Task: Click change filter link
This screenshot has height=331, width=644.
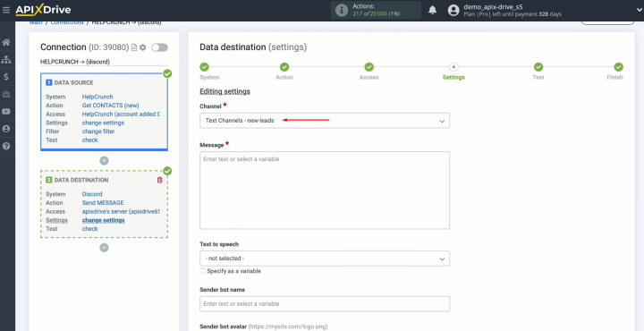Action: (x=98, y=132)
